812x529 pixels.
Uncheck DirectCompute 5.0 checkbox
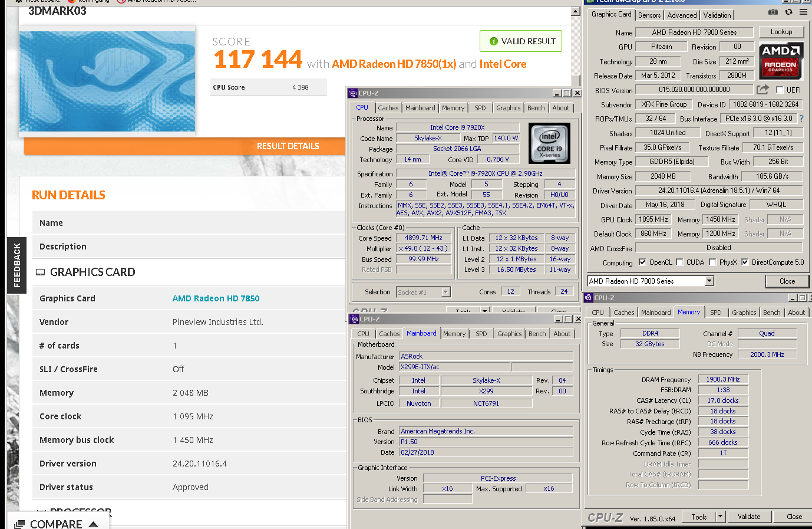[745, 262]
